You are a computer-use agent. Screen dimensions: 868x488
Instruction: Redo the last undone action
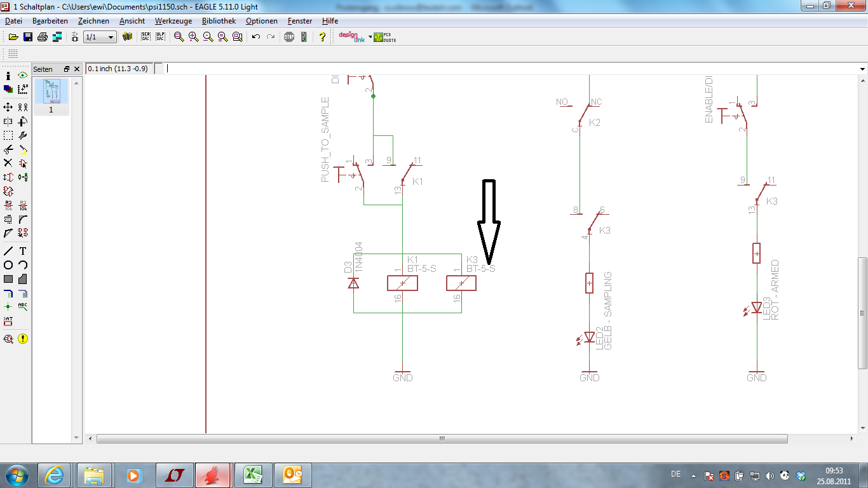tap(271, 37)
